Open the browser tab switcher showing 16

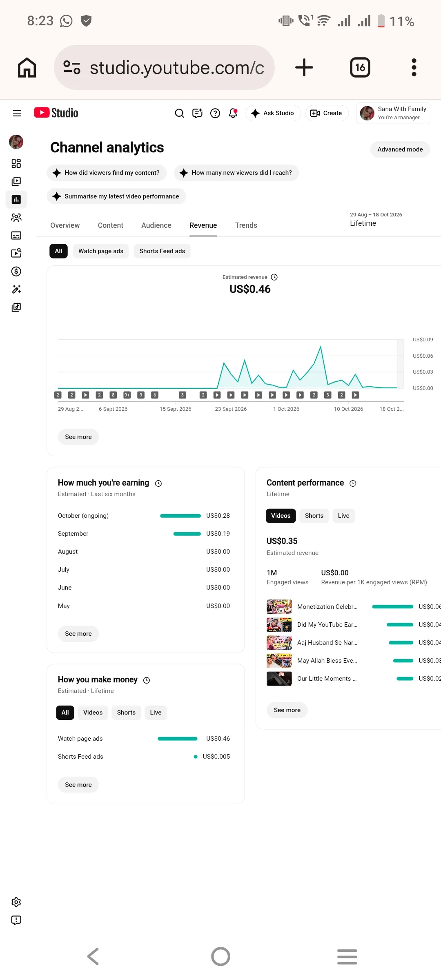pyautogui.click(x=360, y=67)
